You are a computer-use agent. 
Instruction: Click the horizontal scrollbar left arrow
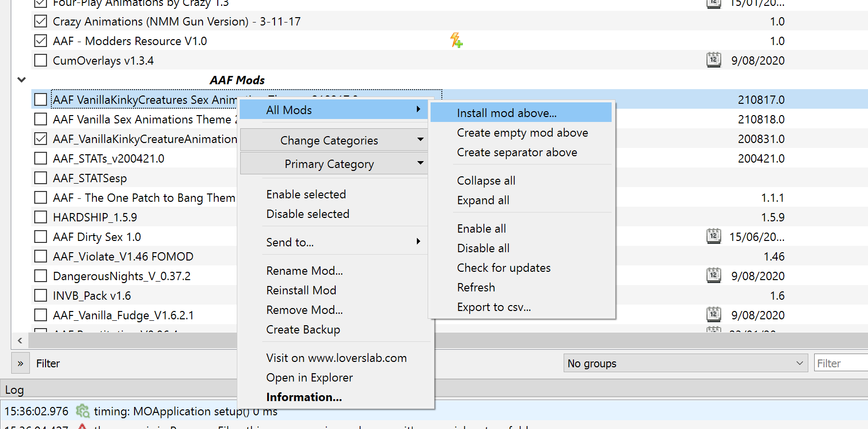click(20, 340)
